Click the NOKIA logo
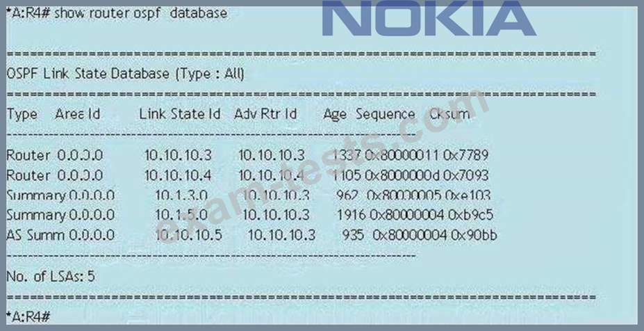 pyautogui.click(x=429, y=19)
